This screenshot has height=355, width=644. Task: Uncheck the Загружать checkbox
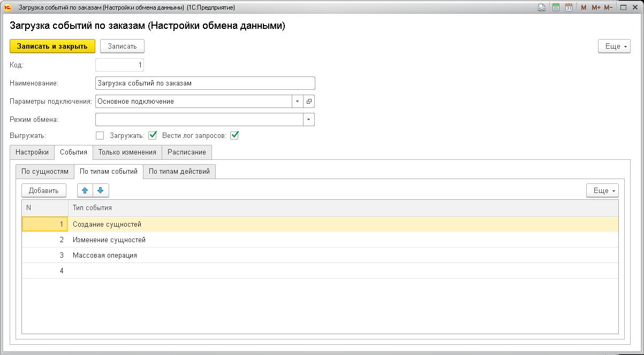click(x=153, y=135)
